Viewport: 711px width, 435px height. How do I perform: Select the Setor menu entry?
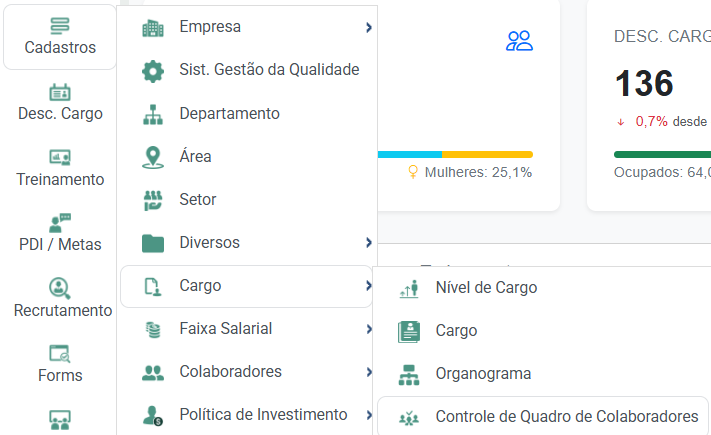tap(247, 200)
